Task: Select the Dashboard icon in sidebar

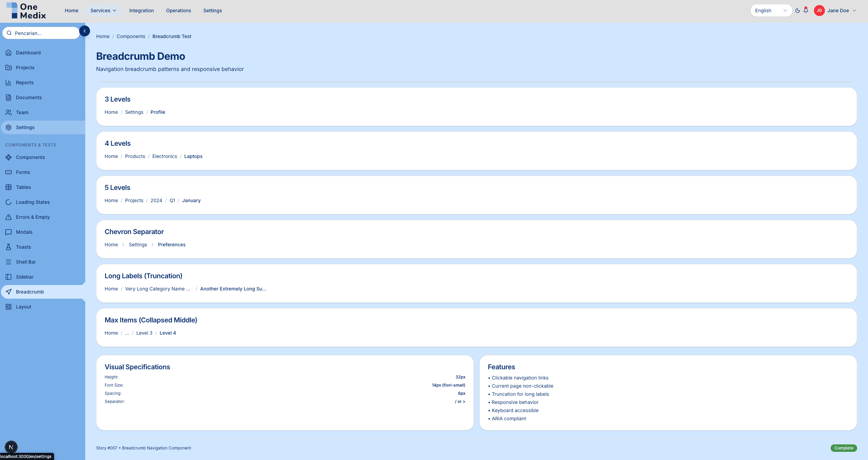Action: (x=8, y=53)
